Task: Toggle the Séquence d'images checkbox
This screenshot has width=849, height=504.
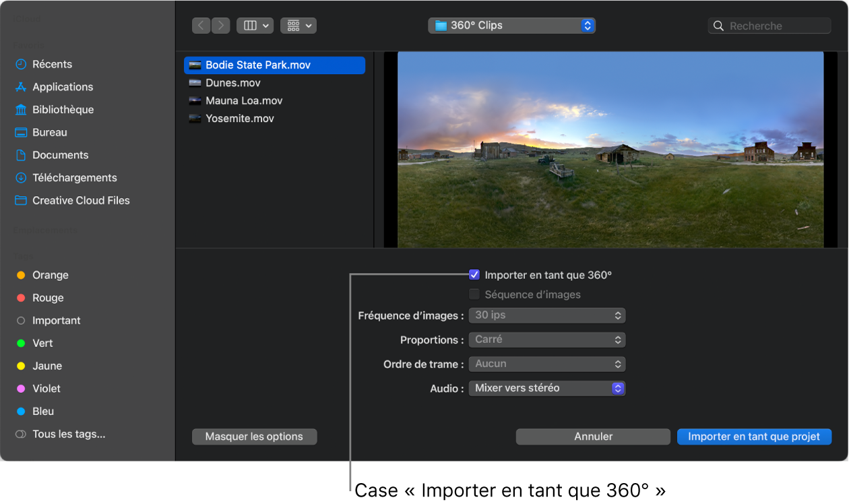Action: [x=474, y=294]
